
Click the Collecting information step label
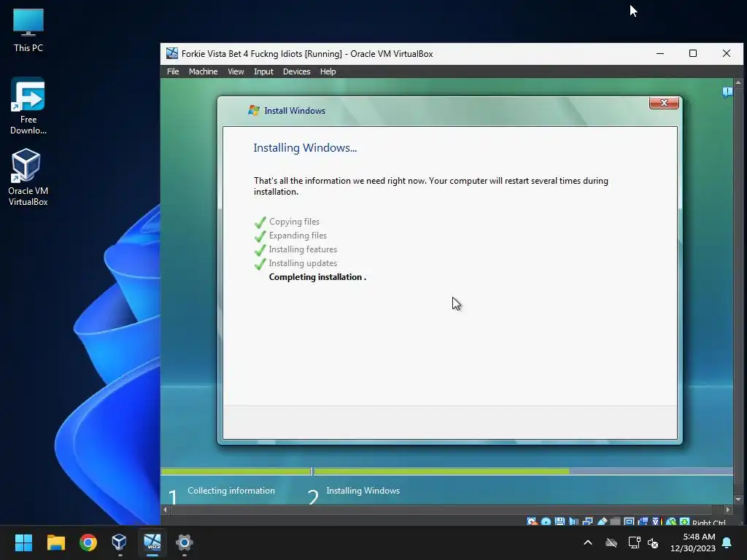tap(231, 491)
